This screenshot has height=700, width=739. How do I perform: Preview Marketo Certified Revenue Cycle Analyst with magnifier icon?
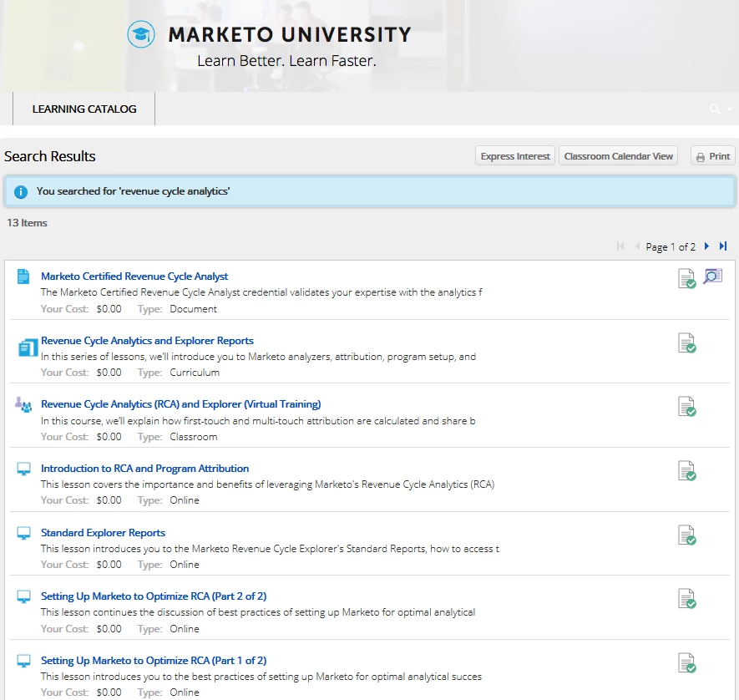(x=712, y=276)
